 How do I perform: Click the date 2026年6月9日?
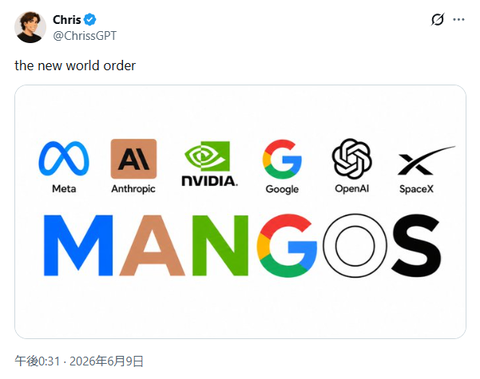pyautogui.click(x=106, y=361)
